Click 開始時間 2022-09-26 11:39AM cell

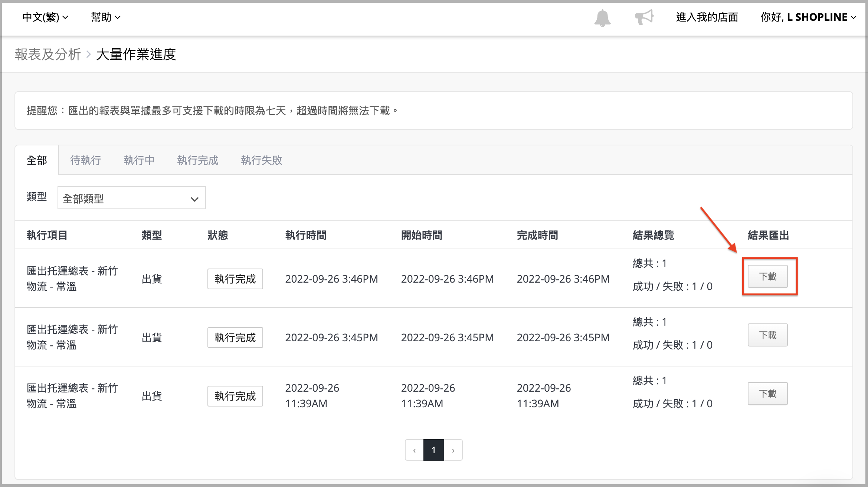click(428, 396)
